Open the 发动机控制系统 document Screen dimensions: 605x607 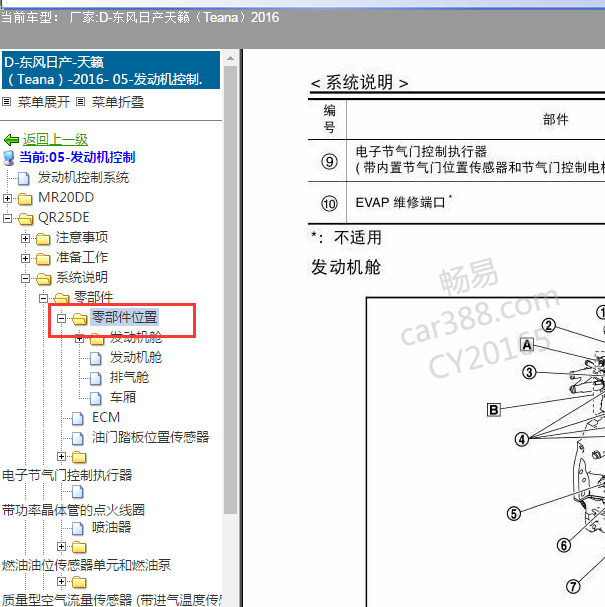tap(83, 178)
